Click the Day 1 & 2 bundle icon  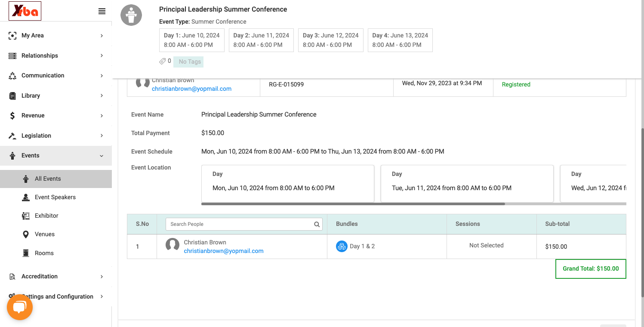click(x=342, y=246)
